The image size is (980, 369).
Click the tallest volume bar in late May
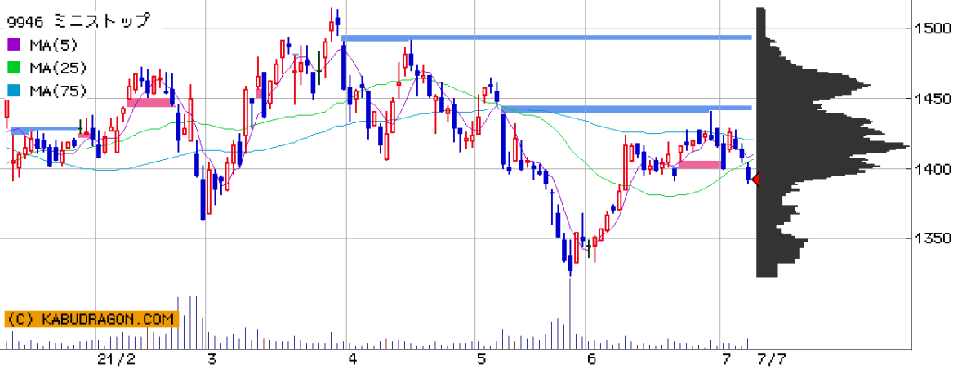click(x=570, y=313)
